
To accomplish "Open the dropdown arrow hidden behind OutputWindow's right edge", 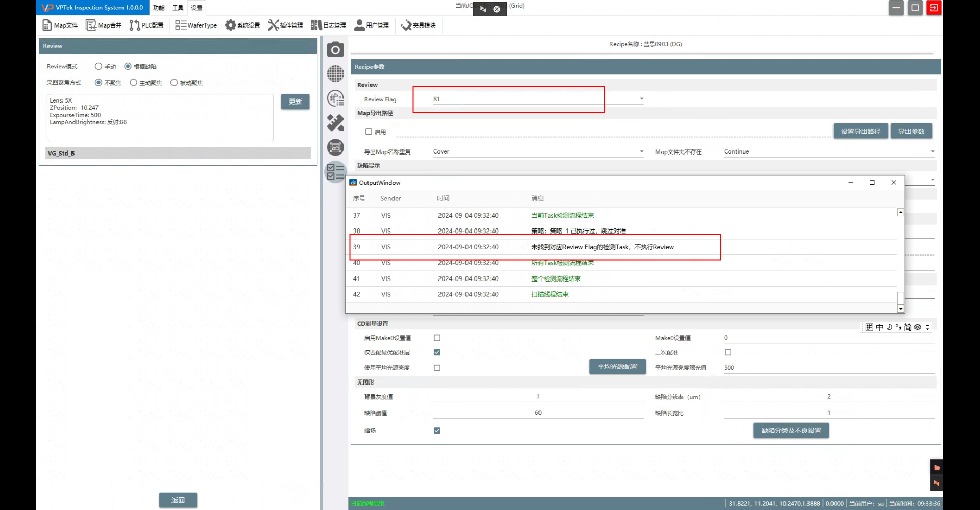I will coord(932,180).
